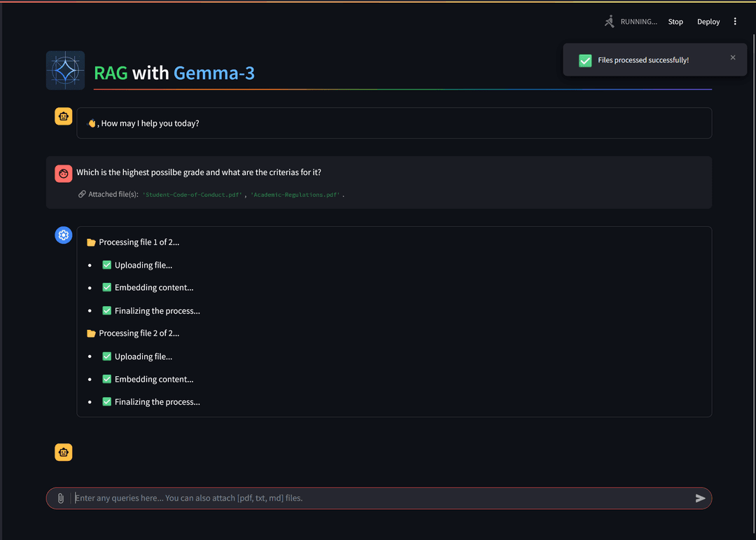This screenshot has height=540, width=756.
Task: Click first file's Finalizing the process checkmark
Action: pyautogui.click(x=107, y=311)
